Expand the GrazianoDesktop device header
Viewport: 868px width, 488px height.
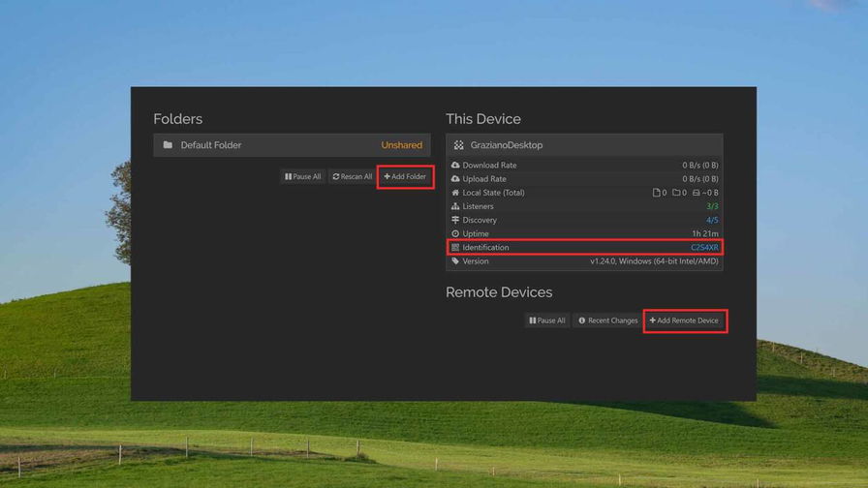[x=584, y=145]
